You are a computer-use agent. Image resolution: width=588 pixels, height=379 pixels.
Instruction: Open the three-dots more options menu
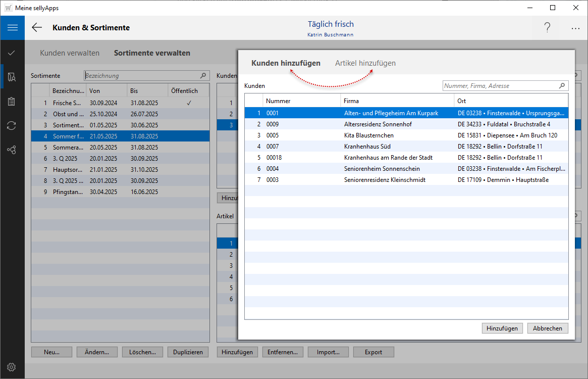tap(575, 28)
